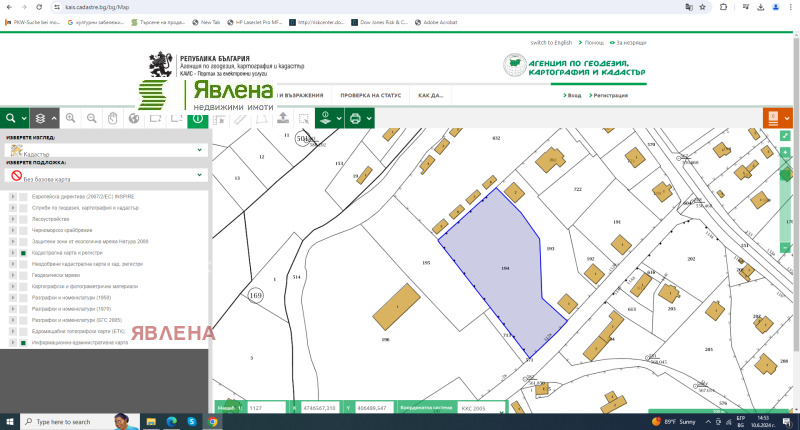Click the zoom in magnifier tool

70,118
